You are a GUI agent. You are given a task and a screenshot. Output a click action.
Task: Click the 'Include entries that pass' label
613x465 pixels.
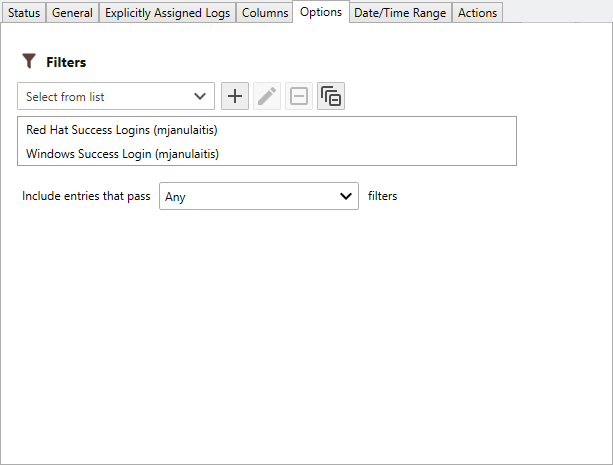click(86, 196)
